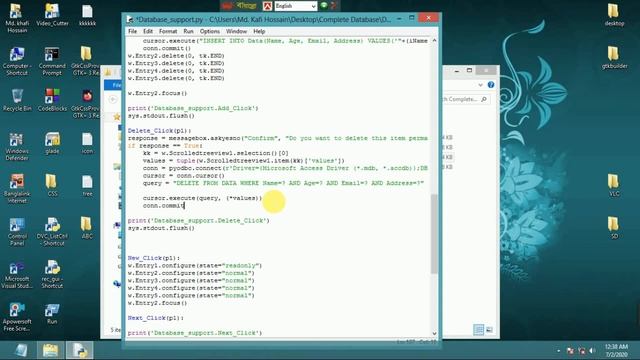Select the Windows Defender desktop icon
Screen dimensions: 640x360
(17, 146)
